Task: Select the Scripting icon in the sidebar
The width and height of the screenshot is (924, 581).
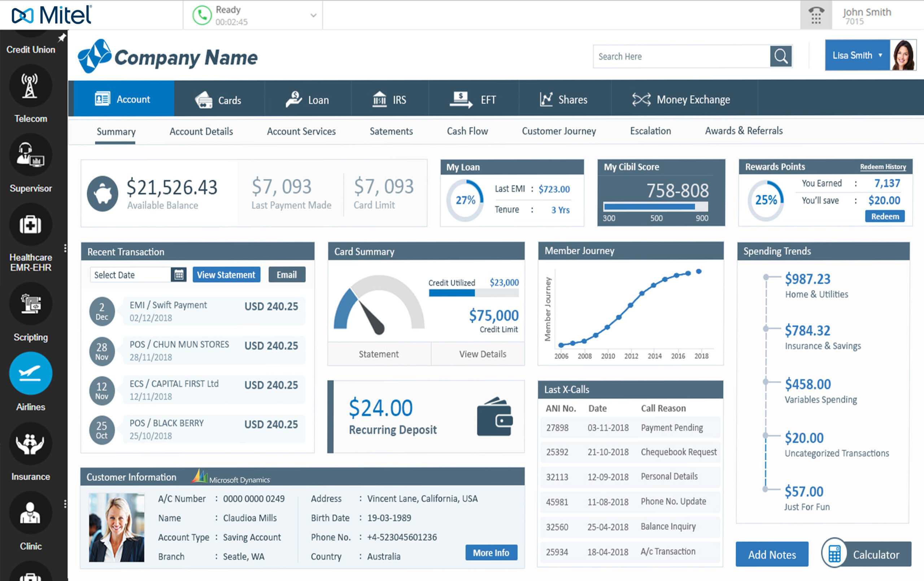Action: point(30,303)
